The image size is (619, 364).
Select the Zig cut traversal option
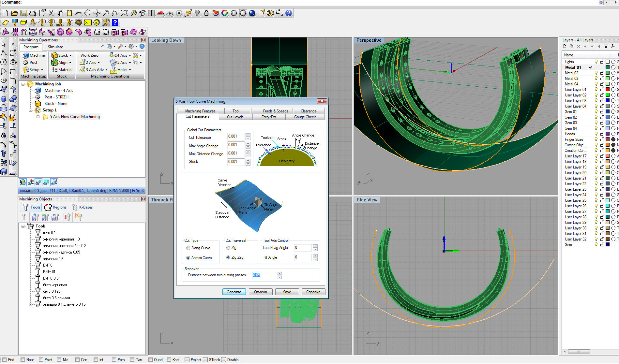pyautogui.click(x=228, y=248)
